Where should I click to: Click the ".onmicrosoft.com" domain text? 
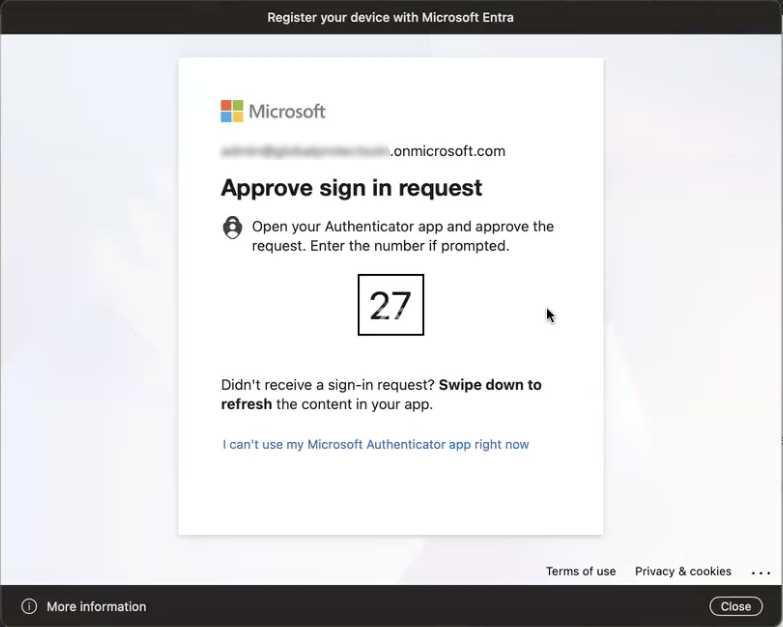(448, 152)
